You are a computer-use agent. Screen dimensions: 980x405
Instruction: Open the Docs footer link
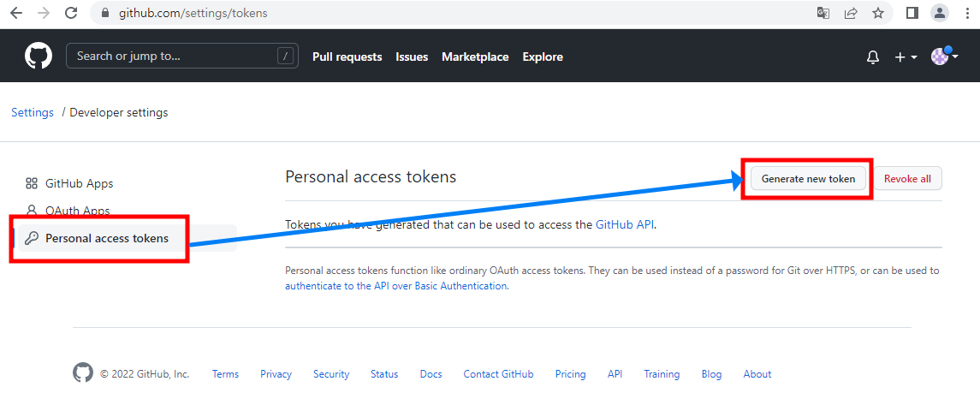(x=431, y=374)
